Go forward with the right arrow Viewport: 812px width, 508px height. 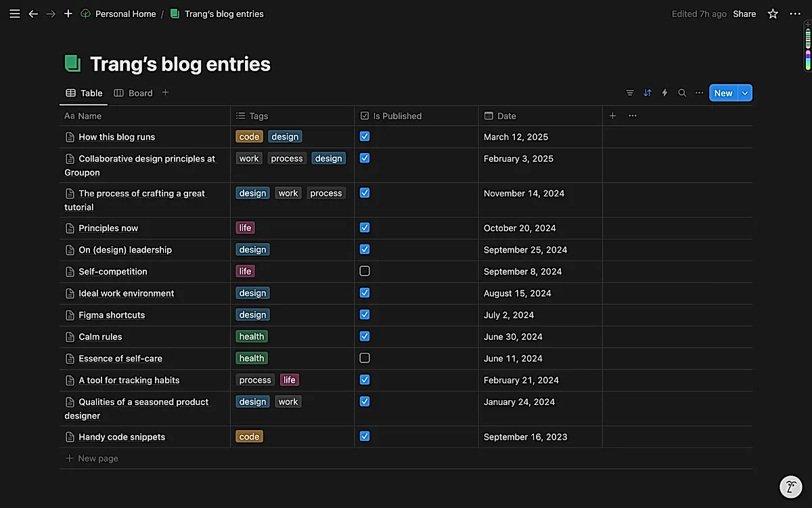click(51, 14)
